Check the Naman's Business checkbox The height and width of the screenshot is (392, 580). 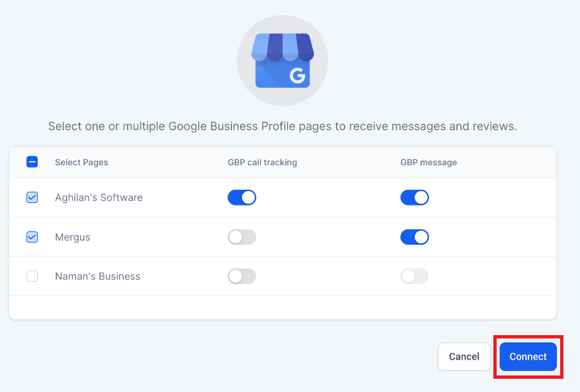click(32, 276)
